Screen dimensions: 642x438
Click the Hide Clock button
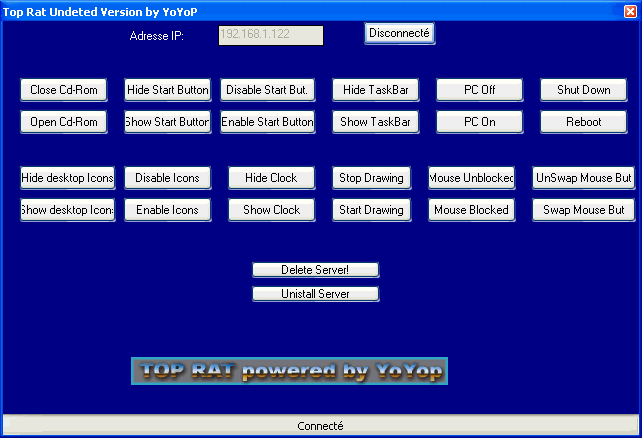pos(271,178)
